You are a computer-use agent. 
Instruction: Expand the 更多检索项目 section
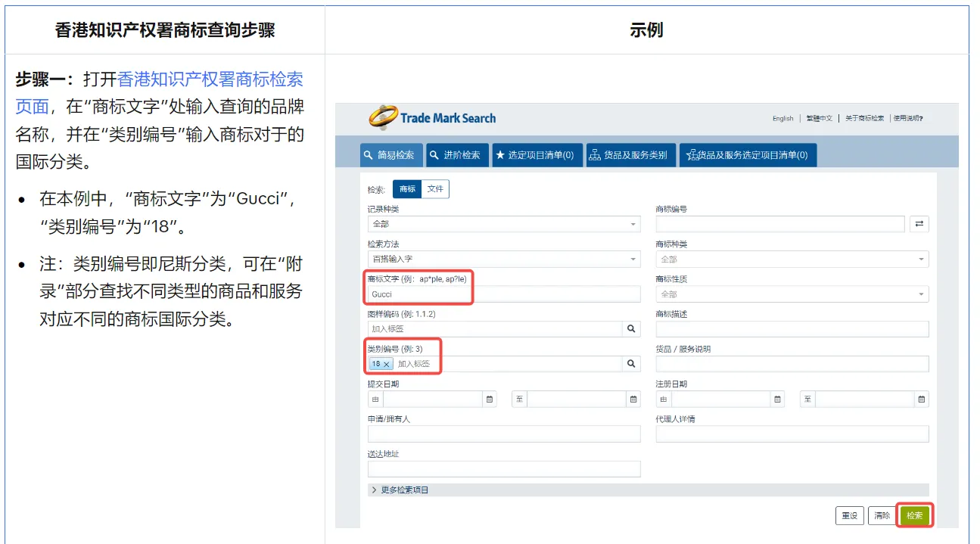point(649,490)
